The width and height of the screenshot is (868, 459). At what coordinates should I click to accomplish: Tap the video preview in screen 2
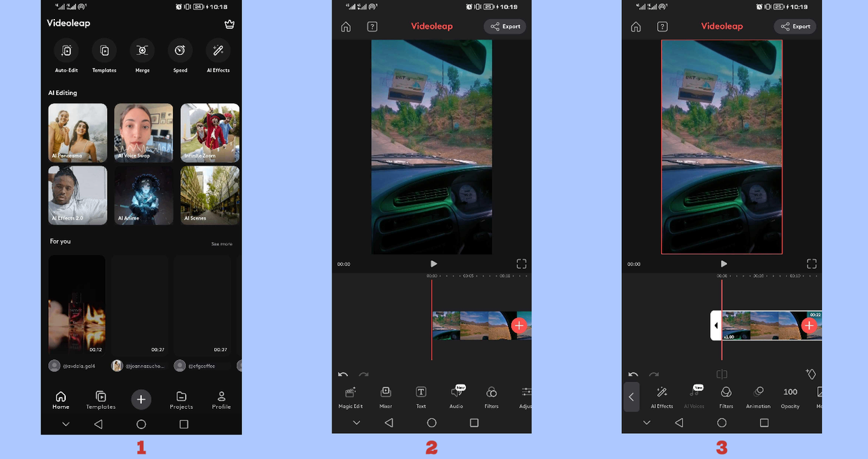[x=431, y=147]
